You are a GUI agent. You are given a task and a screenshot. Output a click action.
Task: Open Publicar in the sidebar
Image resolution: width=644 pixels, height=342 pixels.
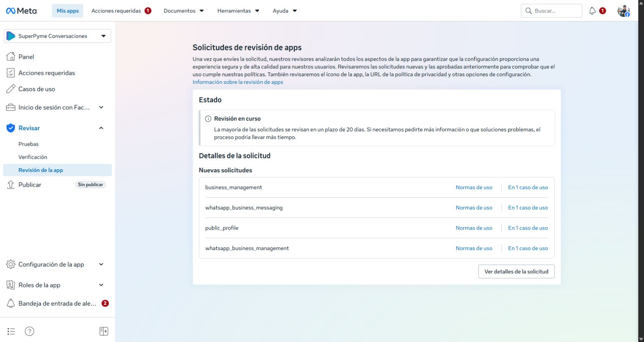pos(30,185)
